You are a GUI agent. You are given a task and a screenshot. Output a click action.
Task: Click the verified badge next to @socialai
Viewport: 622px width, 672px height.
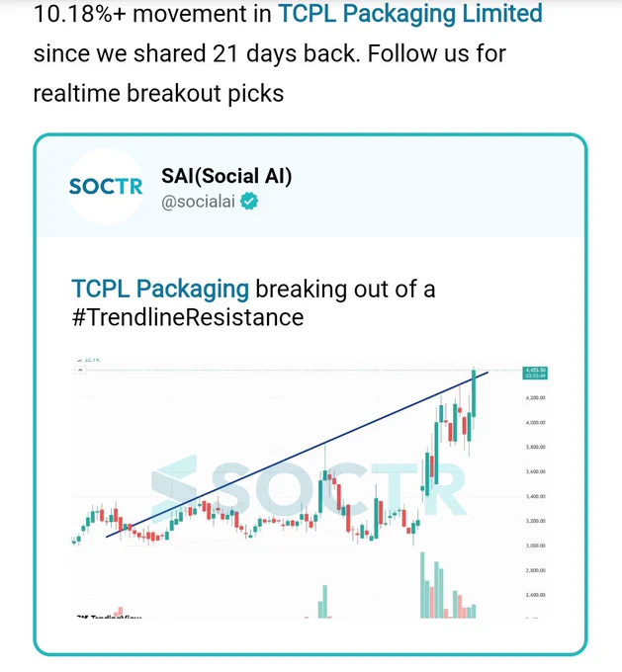[249, 201]
